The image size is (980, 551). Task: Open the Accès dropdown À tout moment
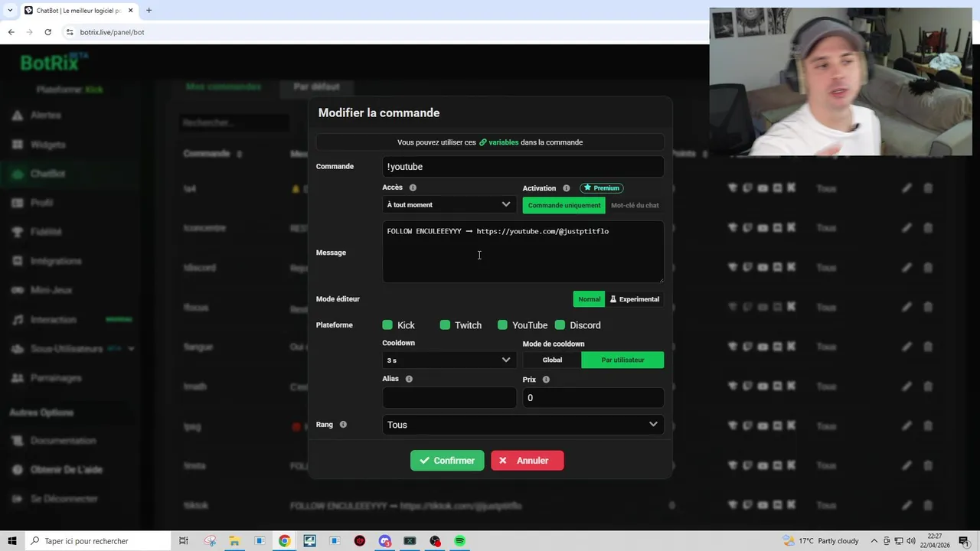(x=449, y=204)
